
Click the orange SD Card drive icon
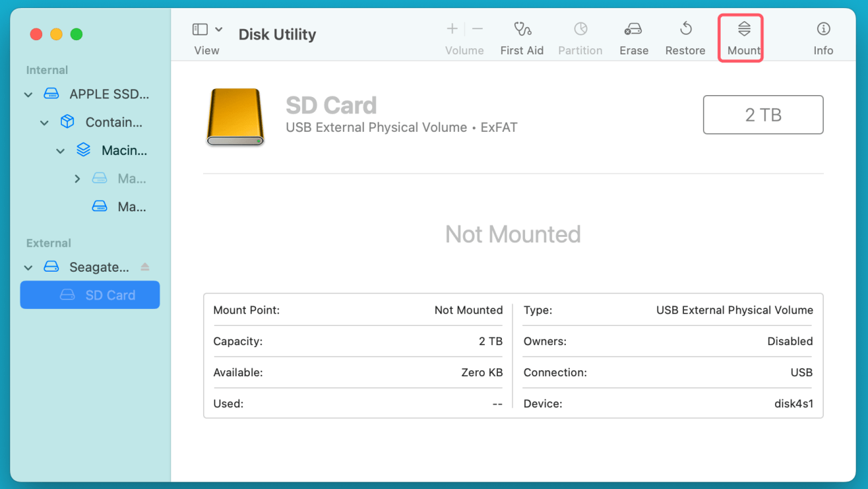click(234, 116)
